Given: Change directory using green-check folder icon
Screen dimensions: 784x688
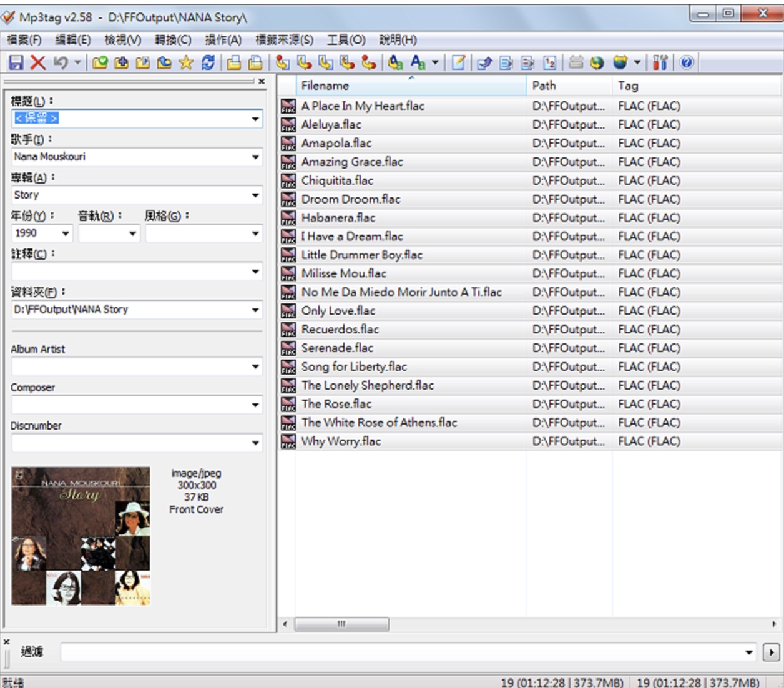Looking at the screenshot, I should pyautogui.click(x=100, y=62).
